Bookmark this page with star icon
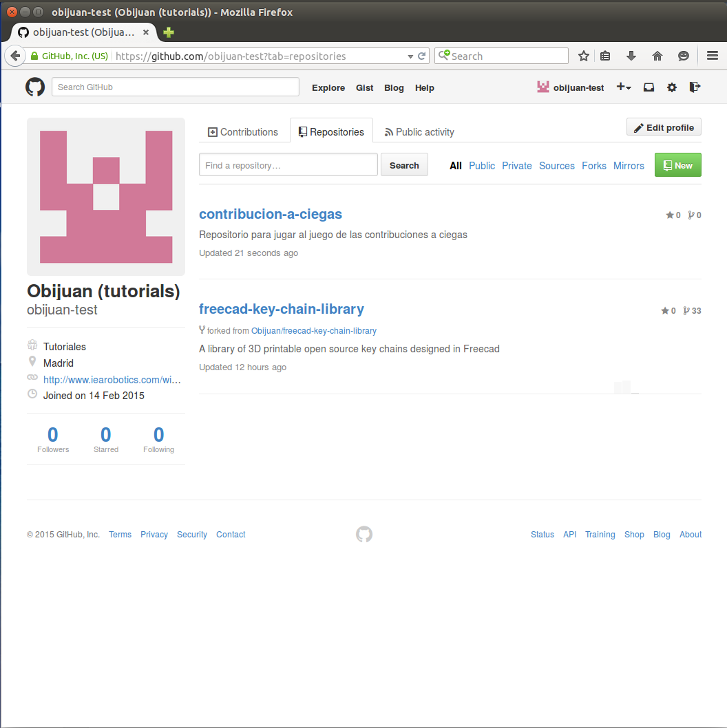The height and width of the screenshot is (728, 727). [584, 56]
